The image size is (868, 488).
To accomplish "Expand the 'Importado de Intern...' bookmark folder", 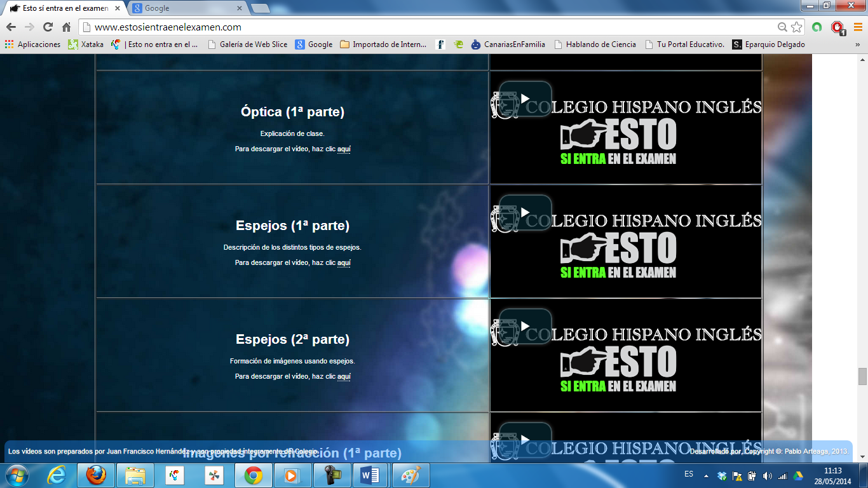I will point(383,44).
